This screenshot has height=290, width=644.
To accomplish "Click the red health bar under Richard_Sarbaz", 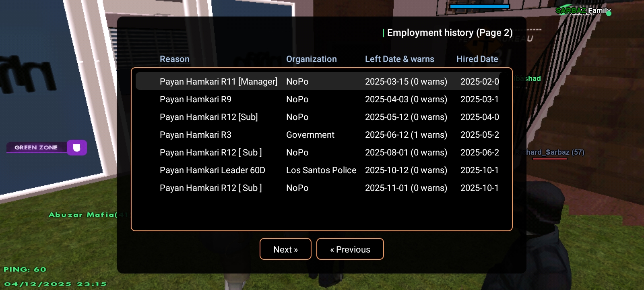I will tap(549, 159).
